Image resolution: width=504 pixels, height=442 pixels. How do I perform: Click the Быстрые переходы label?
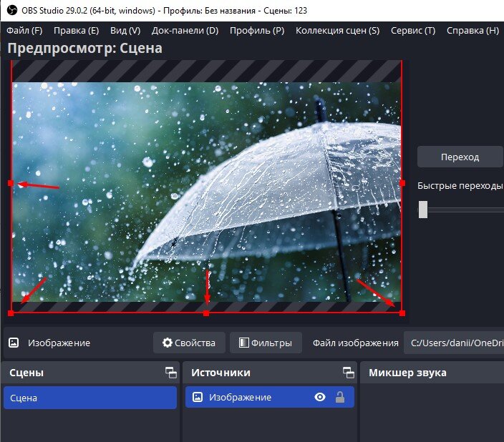[460, 186]
